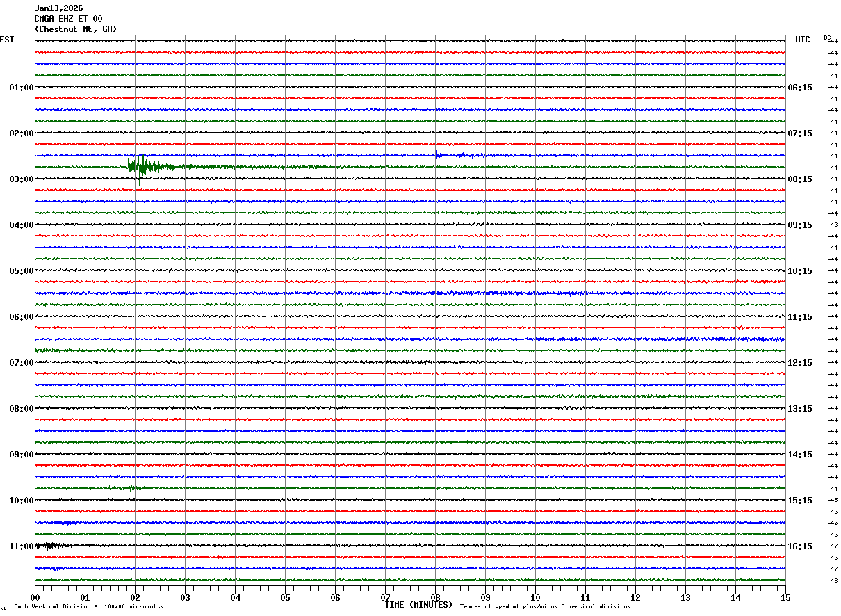The image size is (841, 616).
Task: Click the vertical division microvolts scale note
Action: pyautogui.click(x=88, y=607)
